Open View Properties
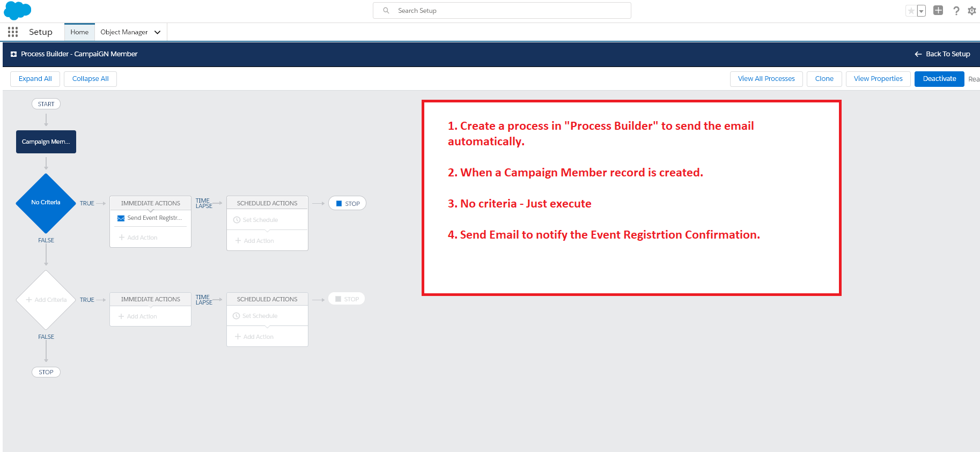 click(x=878, y=79)
